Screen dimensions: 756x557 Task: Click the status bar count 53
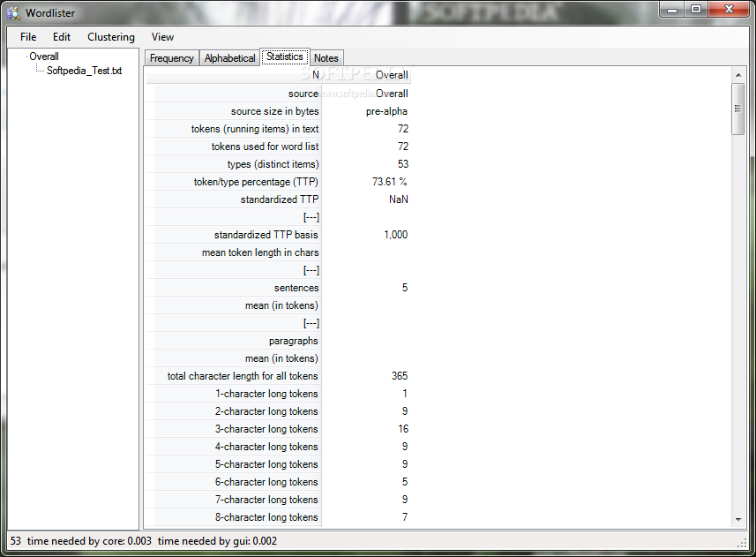click(x=15, y=541)
